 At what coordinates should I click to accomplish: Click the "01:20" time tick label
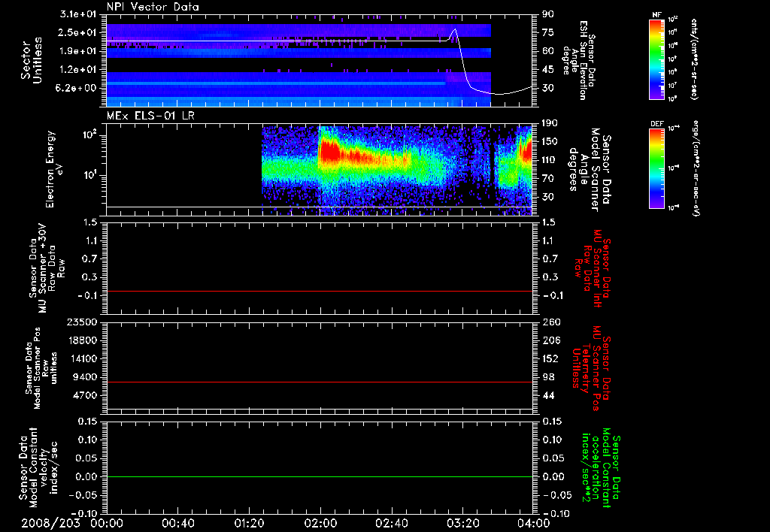(249, 523)
